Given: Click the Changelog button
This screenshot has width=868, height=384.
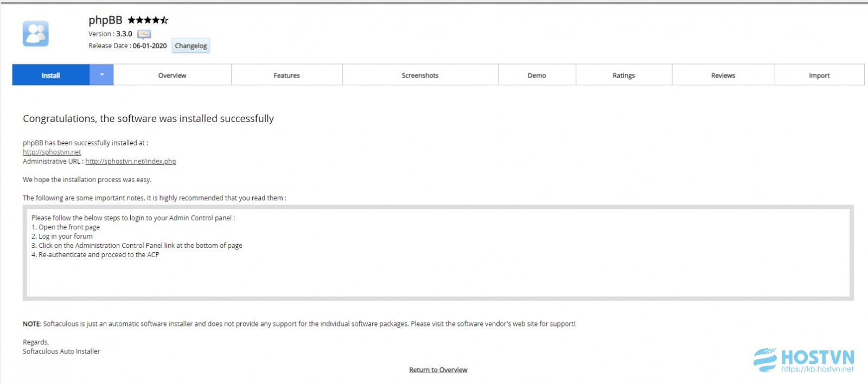Looking at the screenshot, I should [191, 46].
